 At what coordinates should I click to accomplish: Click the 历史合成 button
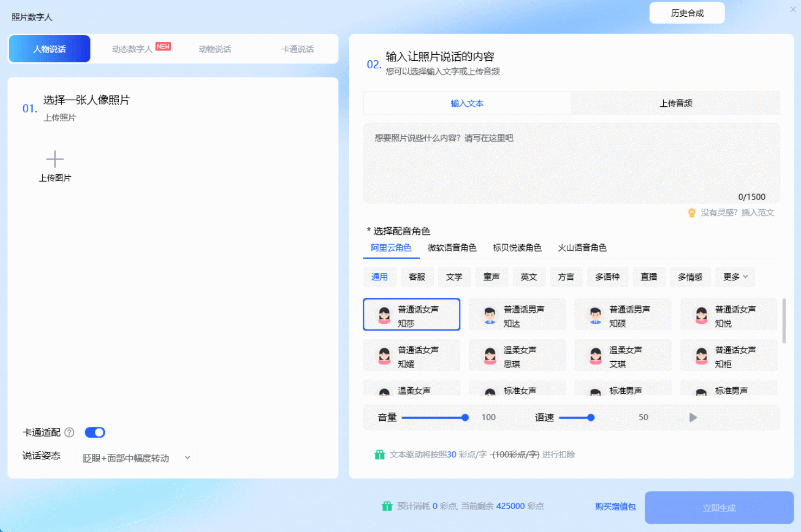pos(687,12)
